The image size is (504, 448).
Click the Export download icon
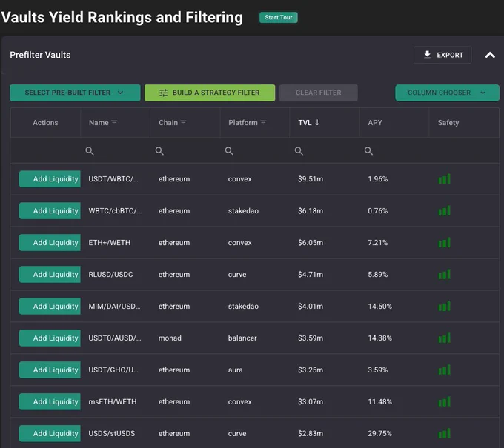[x=427, y=55]
